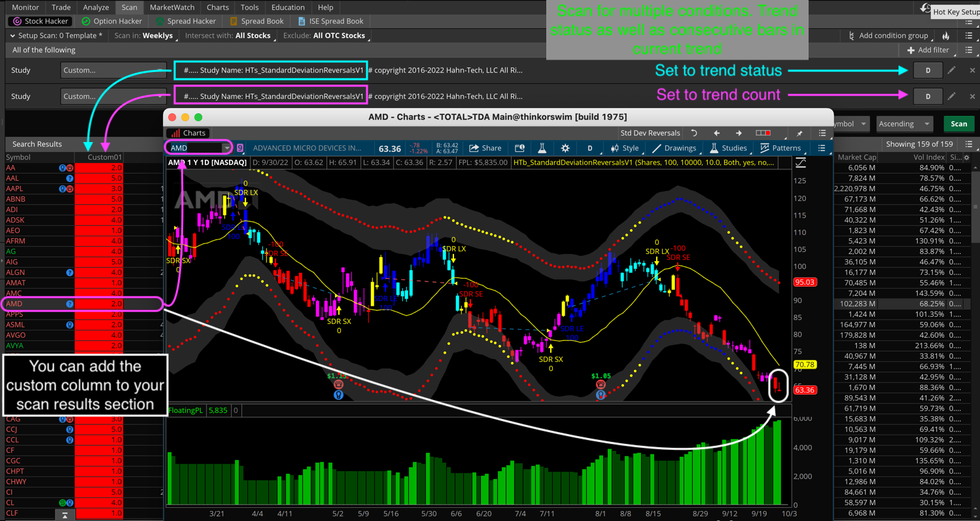Sort results by the Custom01 column
Screen dimensions: 980x521
tap(99, 157)
